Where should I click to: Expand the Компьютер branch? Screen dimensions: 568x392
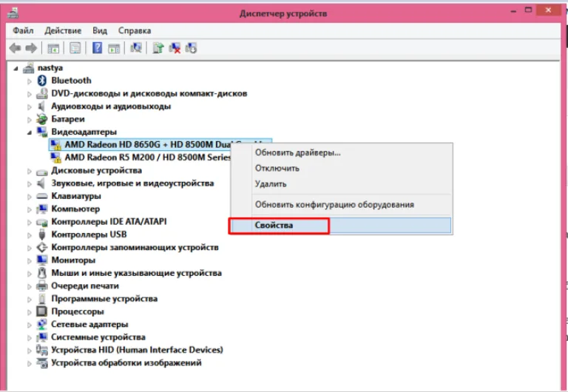[x=30, y=209]
